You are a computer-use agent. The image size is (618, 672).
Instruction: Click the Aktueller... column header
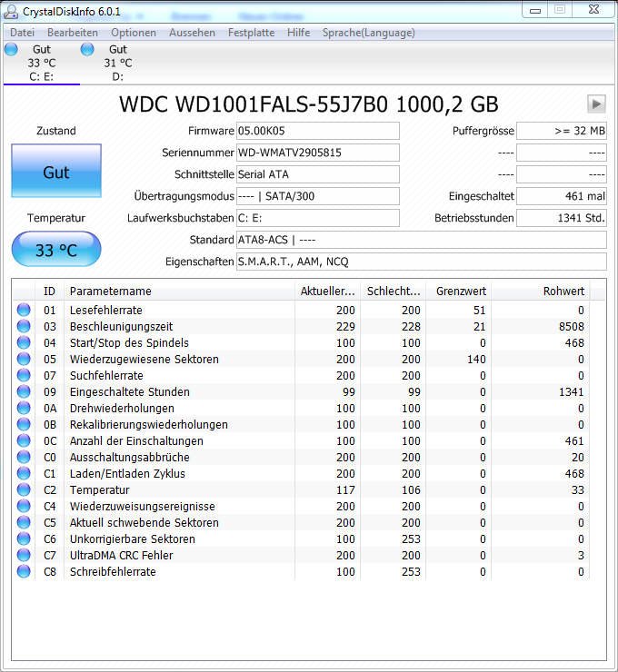pos(328,291)
